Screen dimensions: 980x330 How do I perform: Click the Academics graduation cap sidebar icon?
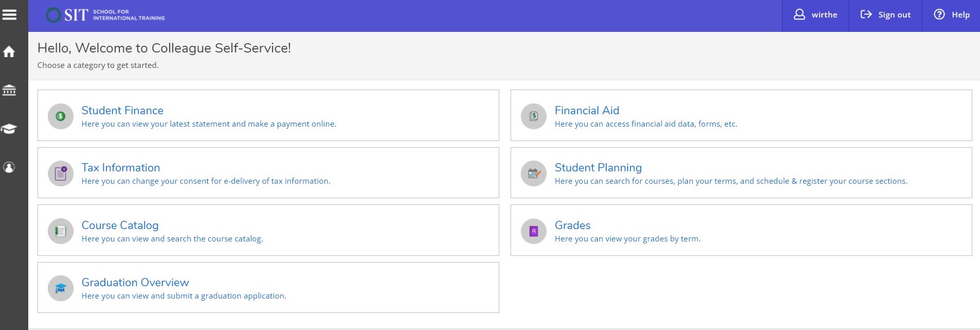[9, 129]
